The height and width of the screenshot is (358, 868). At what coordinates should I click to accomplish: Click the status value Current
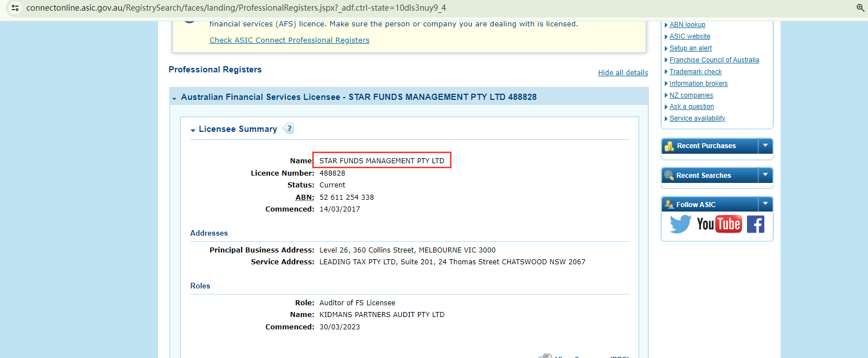[332, 185]
